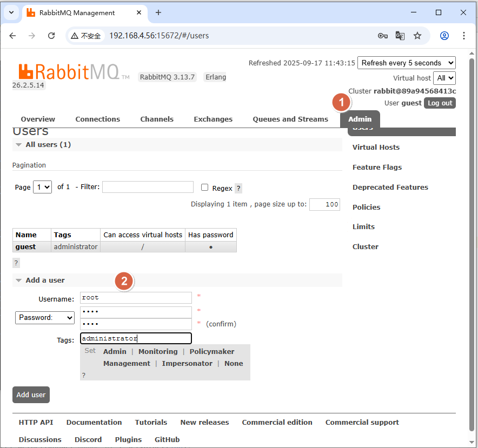Click the browser back arrow
The image size is (478, 448).
pyautogui.click(x=13, y=36)
